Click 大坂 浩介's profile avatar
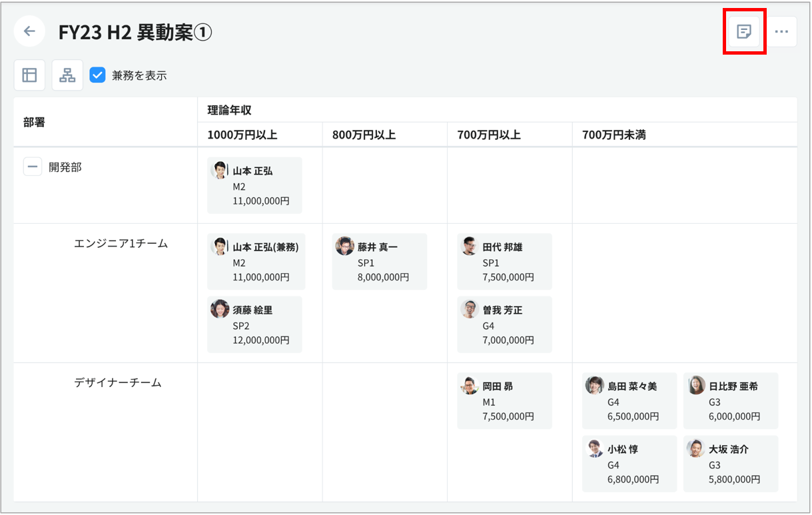Image resolution: width=812 pixels, height=515 pixels. tap(696, 448)
